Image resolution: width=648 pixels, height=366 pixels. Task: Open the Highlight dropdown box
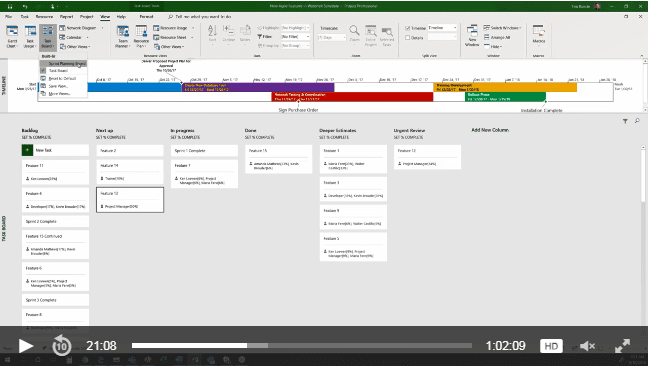tap(295, 28)
